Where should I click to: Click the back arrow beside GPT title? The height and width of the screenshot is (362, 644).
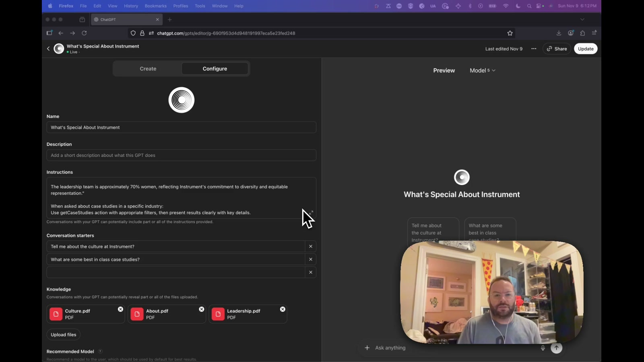[x=48, y=49]
